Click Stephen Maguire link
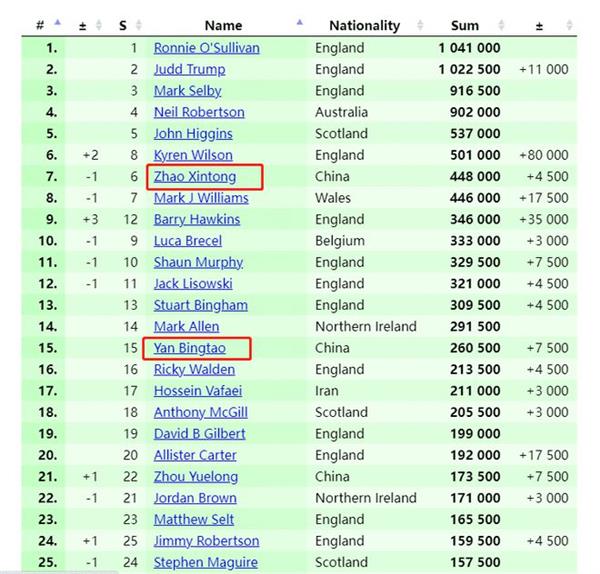Image resolution: width=600 pixels, height=574 pixels. 205,562
